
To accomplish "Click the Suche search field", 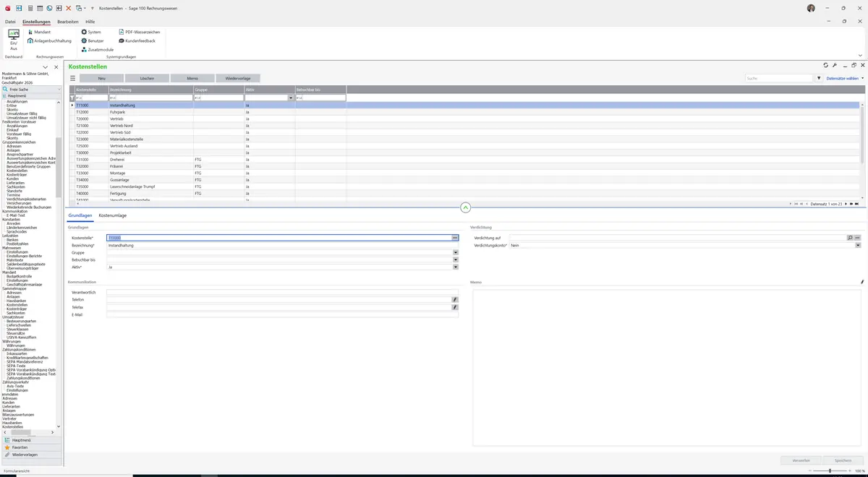I will tap(780, 78).
